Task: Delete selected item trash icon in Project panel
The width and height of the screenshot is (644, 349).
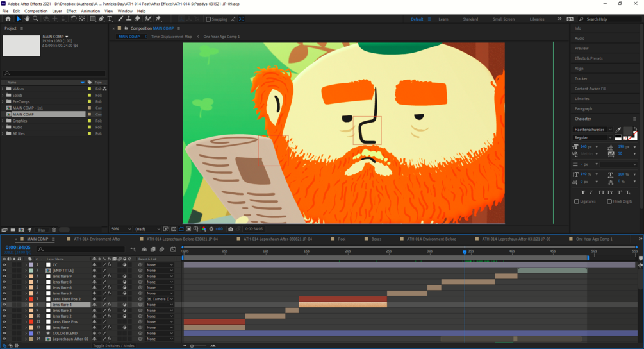Action: coord(53,230)
